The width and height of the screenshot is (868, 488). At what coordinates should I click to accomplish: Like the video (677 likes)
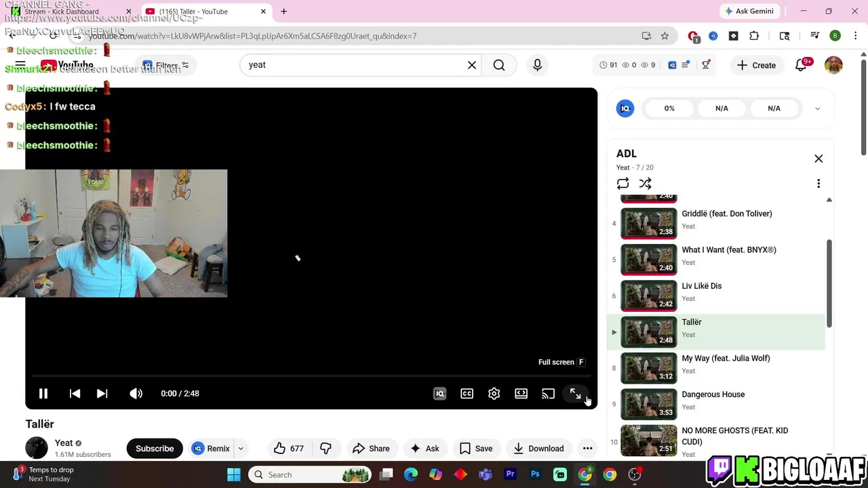(289, 448)
